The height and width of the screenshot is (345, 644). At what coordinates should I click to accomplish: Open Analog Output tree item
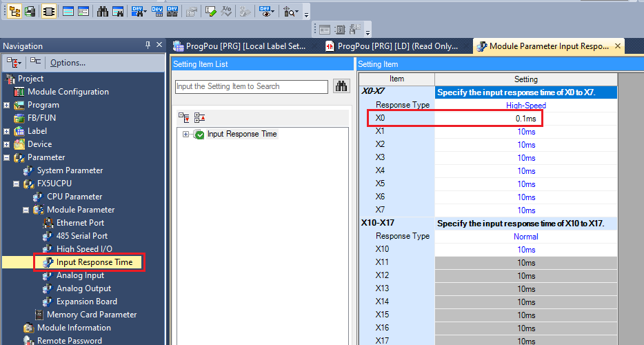pos(83,288)
